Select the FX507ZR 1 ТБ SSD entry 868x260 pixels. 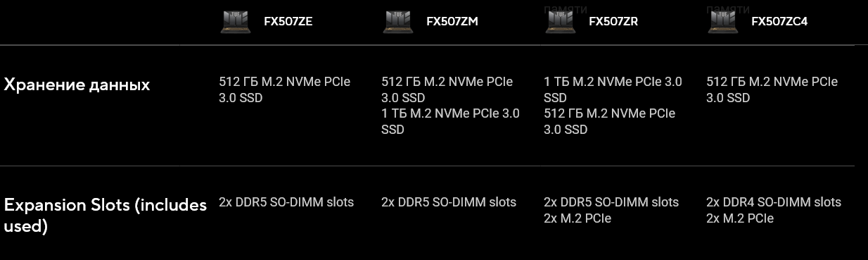click(x=613, y=89)
